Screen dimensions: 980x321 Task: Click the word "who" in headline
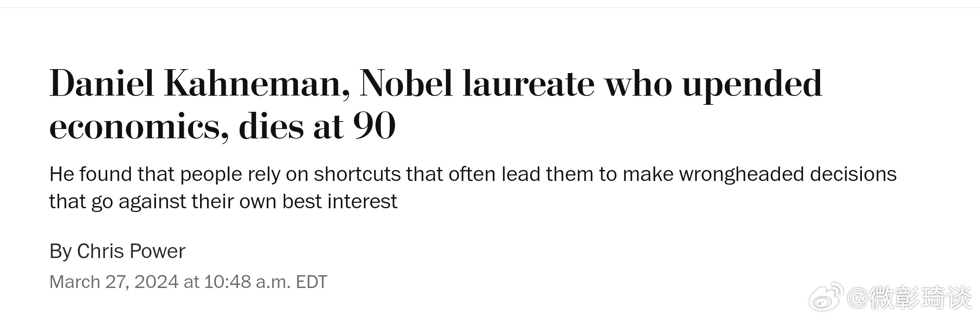(638, 84)
